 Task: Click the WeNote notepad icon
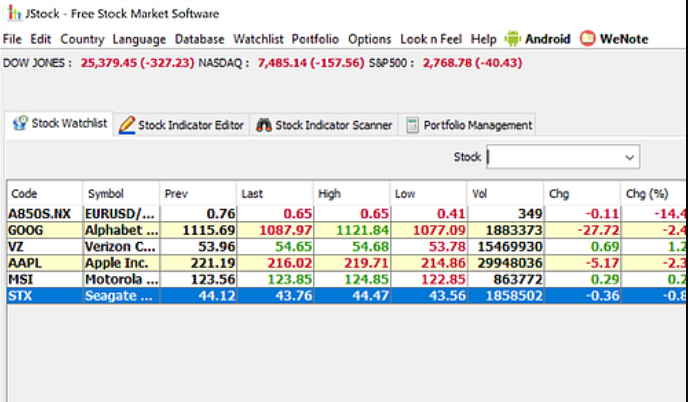pos(588,39)
